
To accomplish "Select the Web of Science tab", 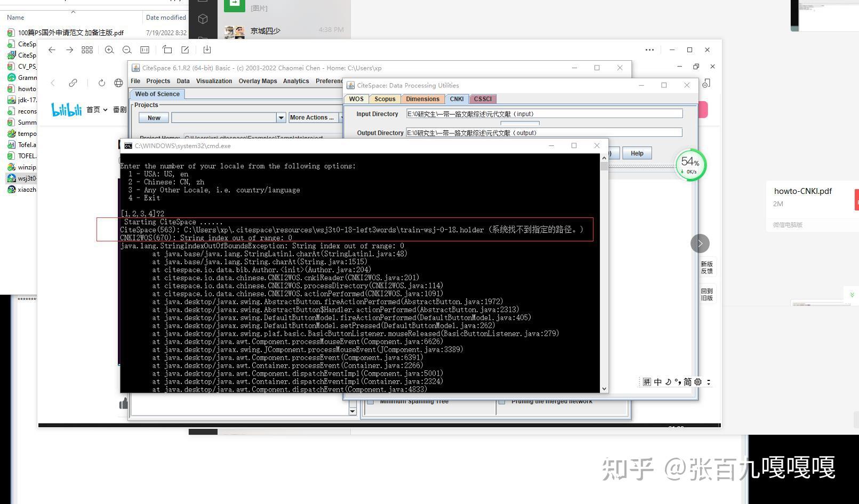I will tap(157, 94).
